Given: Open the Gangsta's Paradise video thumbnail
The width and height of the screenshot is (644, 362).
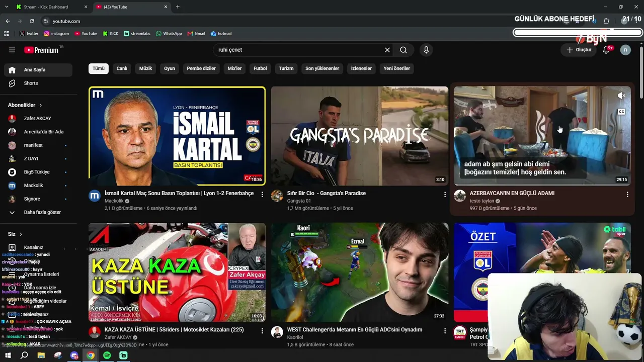Looking at the screenshot, I should [360, 136].
